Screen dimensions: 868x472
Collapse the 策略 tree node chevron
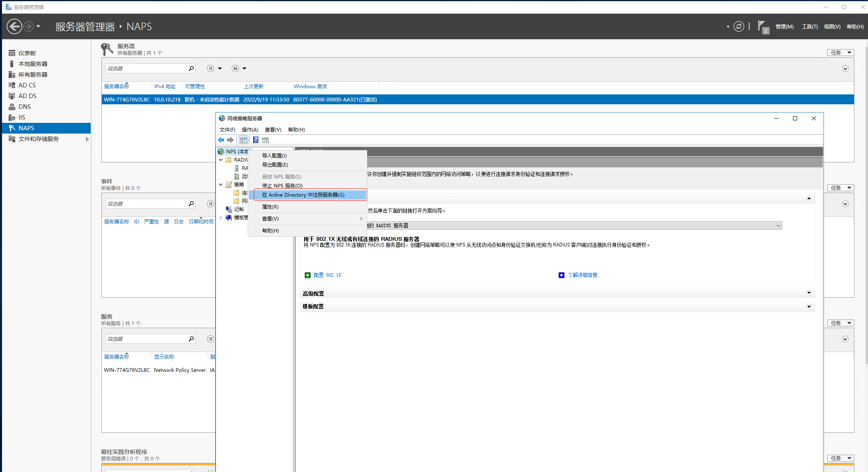click(x=221, y=185)
